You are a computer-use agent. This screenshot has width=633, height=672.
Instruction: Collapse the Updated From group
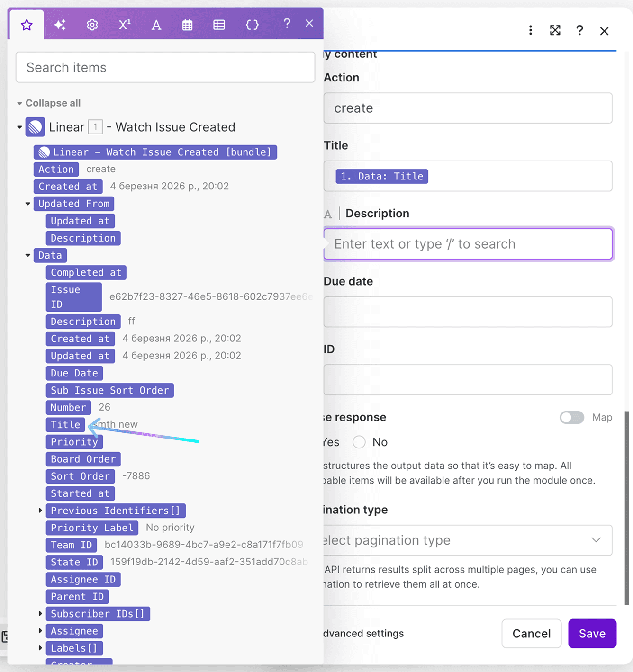28,204
